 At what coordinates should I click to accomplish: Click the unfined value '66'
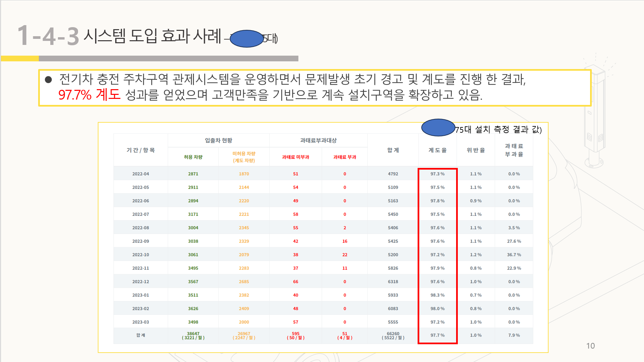click(295, 282)
